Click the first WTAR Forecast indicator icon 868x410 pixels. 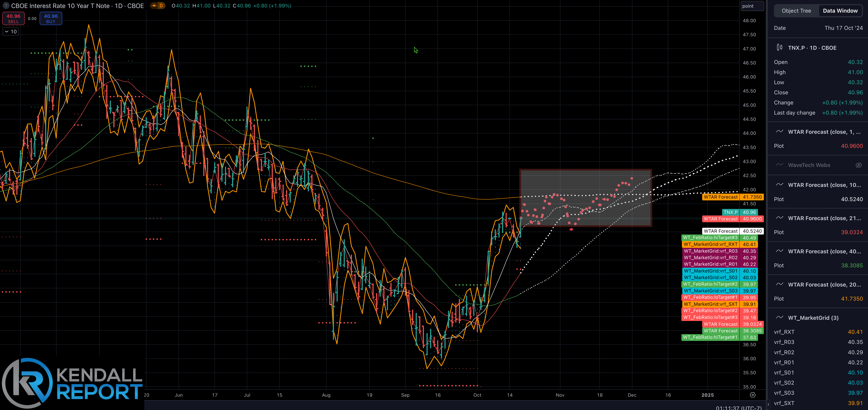(x=779, y=131)
